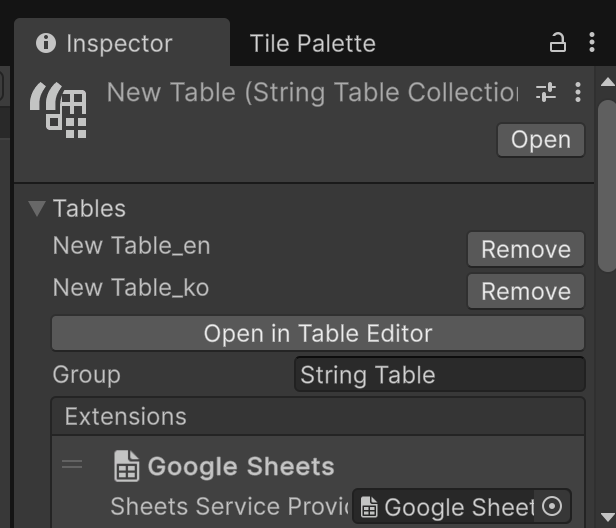The width and height of the screenshot is (616, 528).
Task: Remove the New Table_en table
Action: [525, 249]
